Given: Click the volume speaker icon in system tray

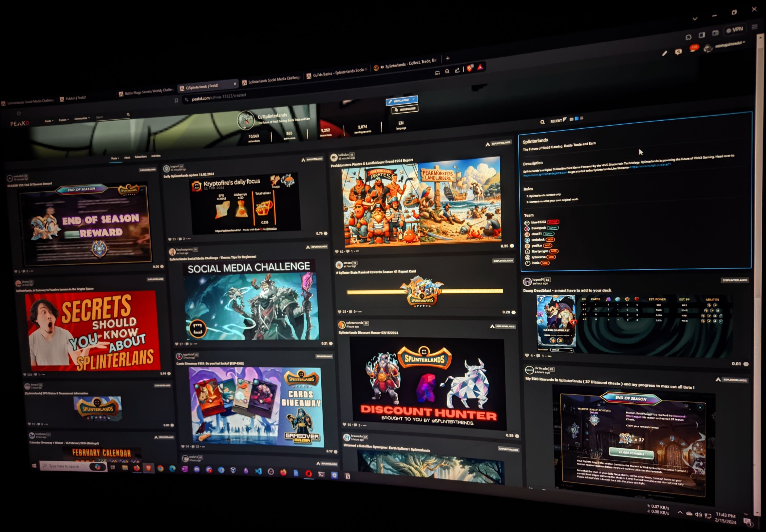Looking at the screenshot, I should tap(698, 515).
